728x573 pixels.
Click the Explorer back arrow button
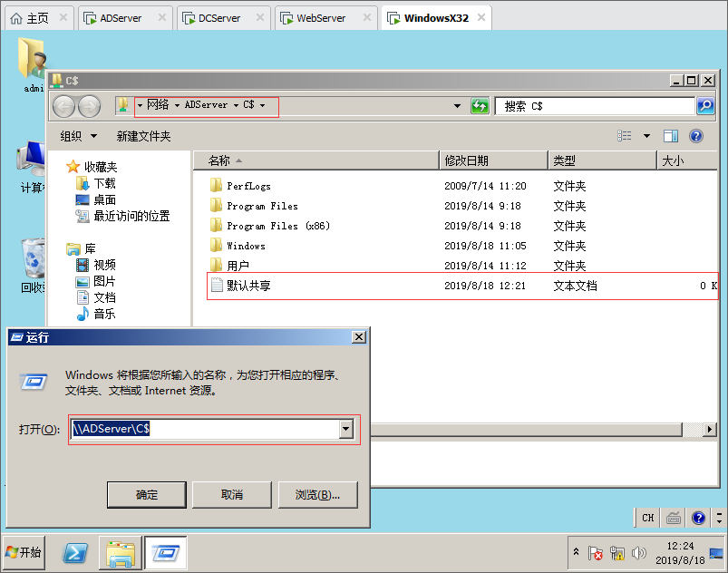pyautogui.click(x=63, y=107)
